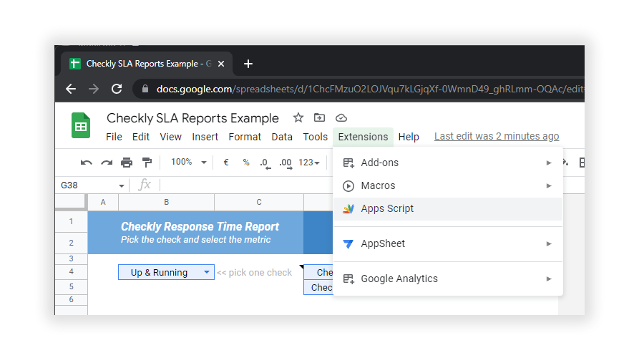Screen dimensions: 644x358
Task: Select row 2 header
Action: (71, 243)
